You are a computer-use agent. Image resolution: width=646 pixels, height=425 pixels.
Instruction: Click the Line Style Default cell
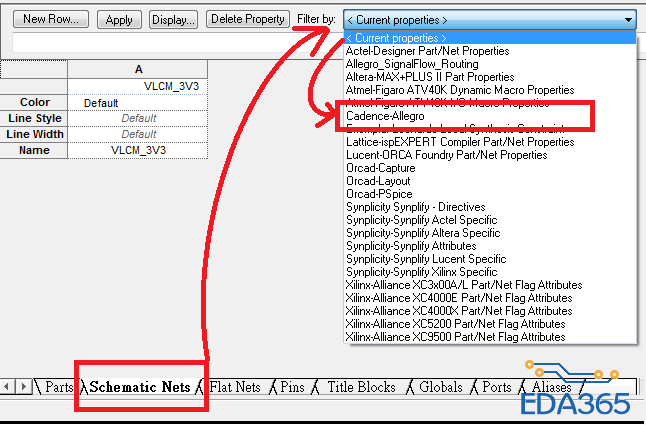tap(138, 119)
